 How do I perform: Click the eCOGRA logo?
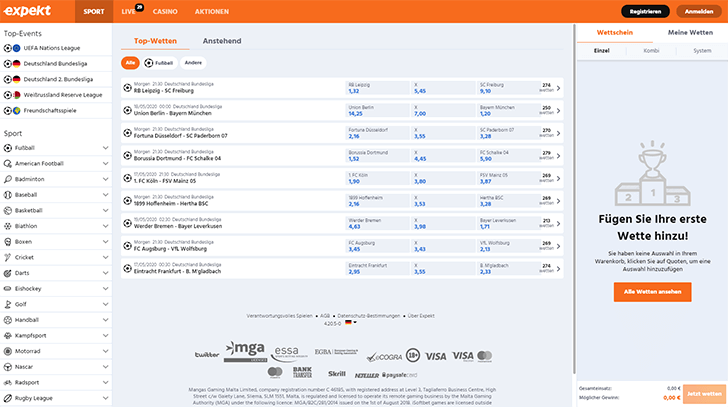coord(384,357)
